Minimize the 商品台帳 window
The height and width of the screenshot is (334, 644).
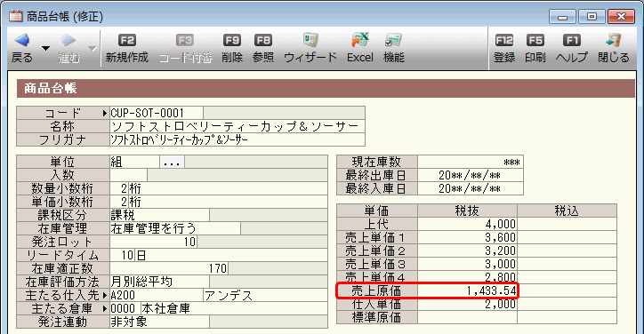pos(563,17)
